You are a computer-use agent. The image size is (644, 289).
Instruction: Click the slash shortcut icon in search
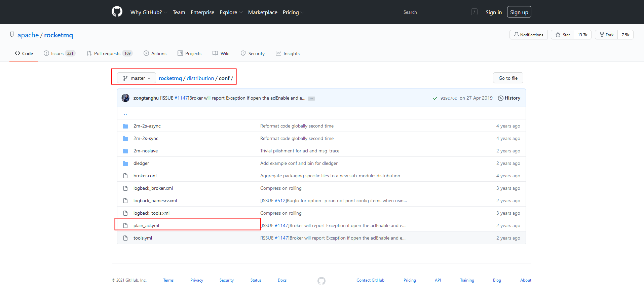point(474,12)
